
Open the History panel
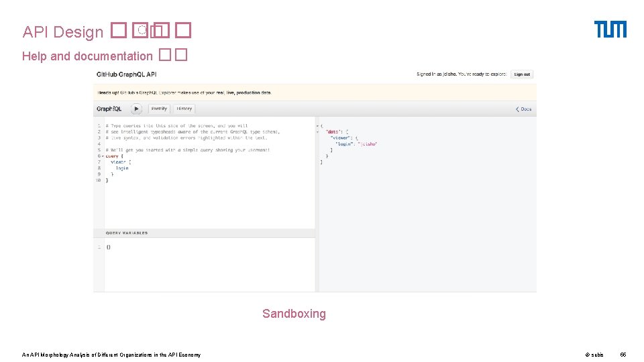pyautogui.click(x=184, y=109)
